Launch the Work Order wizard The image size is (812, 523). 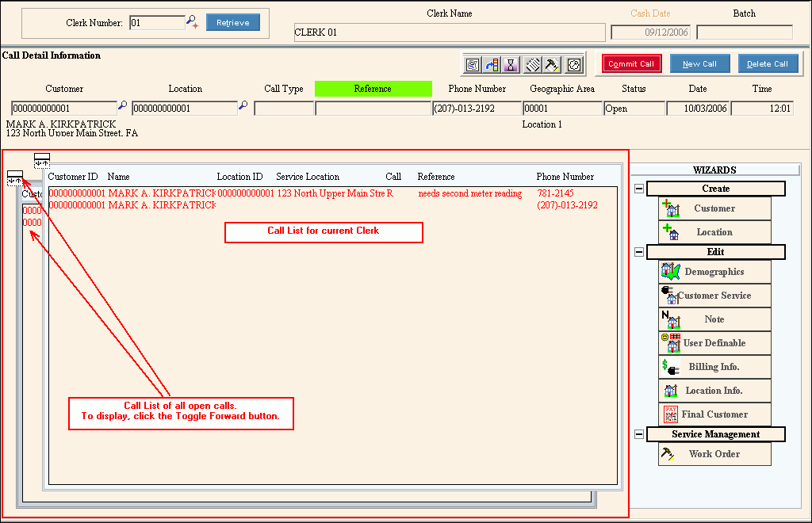click(x=714, y=454)
